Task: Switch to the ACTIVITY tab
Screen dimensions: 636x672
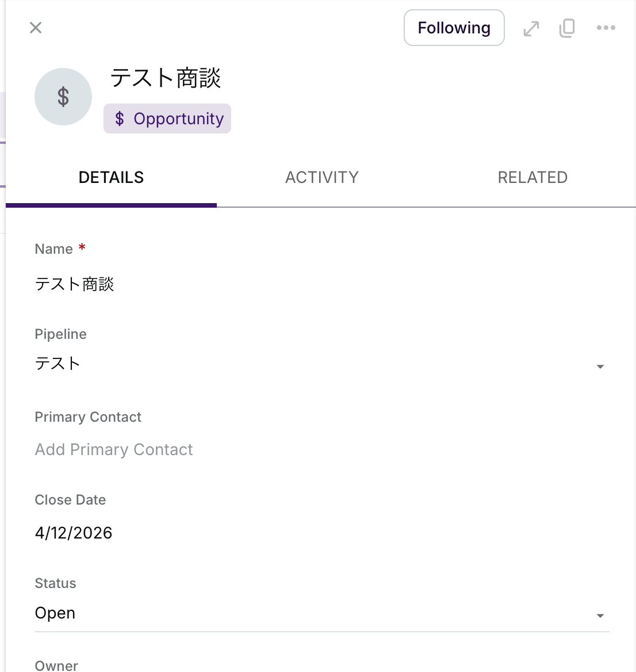Action: coord(322,177)
